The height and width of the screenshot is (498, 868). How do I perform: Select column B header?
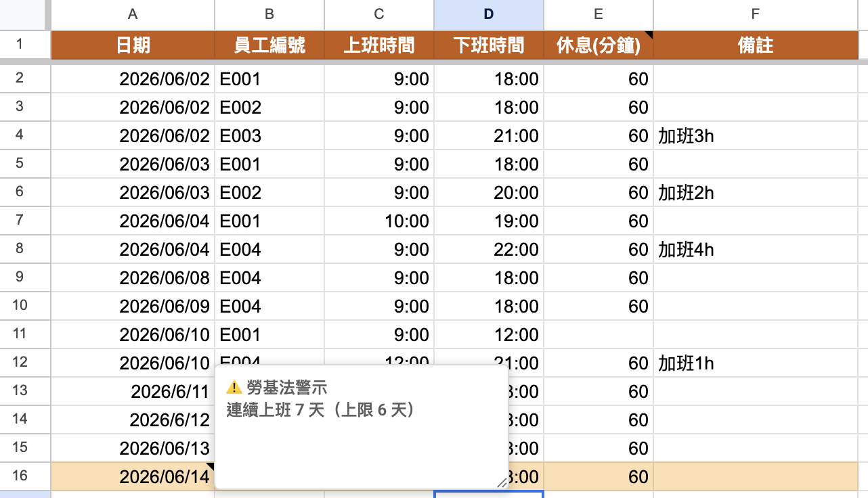[x=269, y=15]
